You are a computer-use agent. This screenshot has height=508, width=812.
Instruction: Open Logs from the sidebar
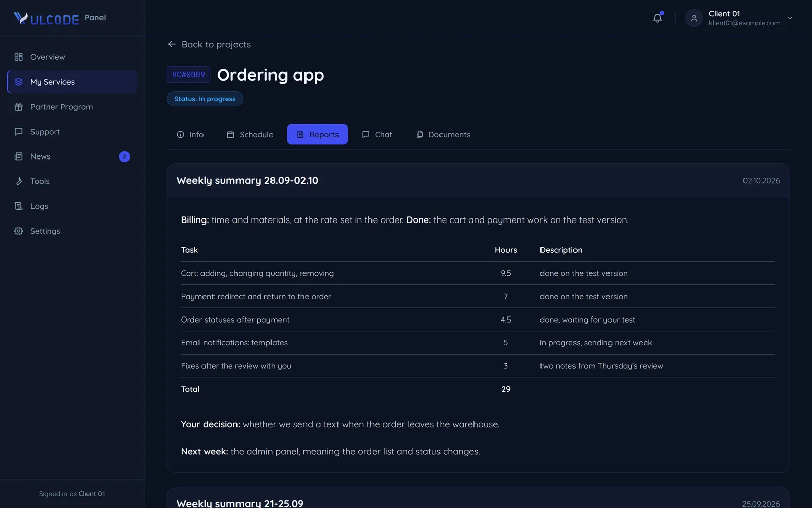pyautogui.click(x=72, y=206)
